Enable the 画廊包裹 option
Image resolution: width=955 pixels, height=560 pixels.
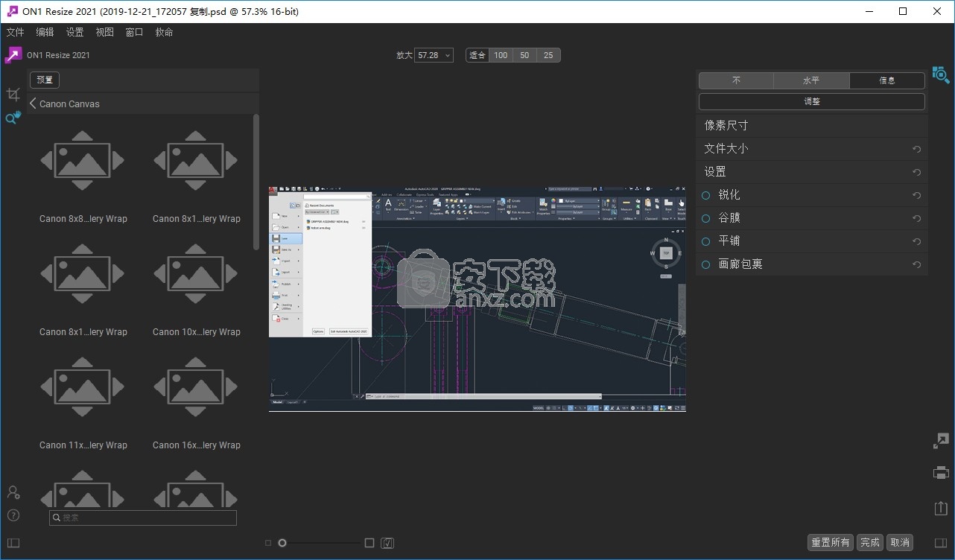tap(706, 264)
